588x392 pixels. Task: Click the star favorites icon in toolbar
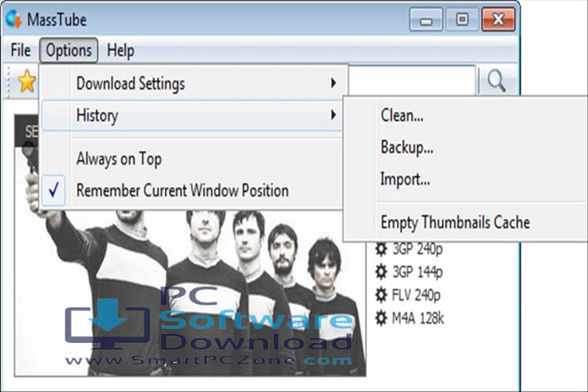[27, 81]
